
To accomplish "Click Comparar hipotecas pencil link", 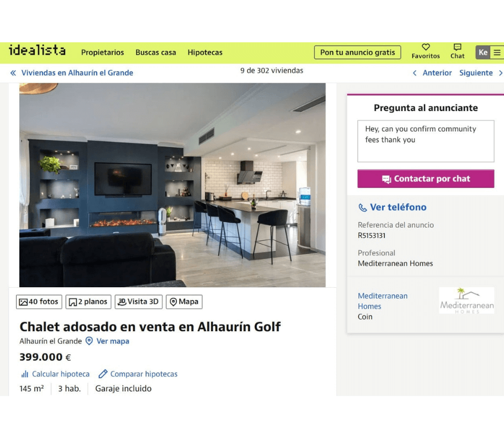I will click(103, 374).
